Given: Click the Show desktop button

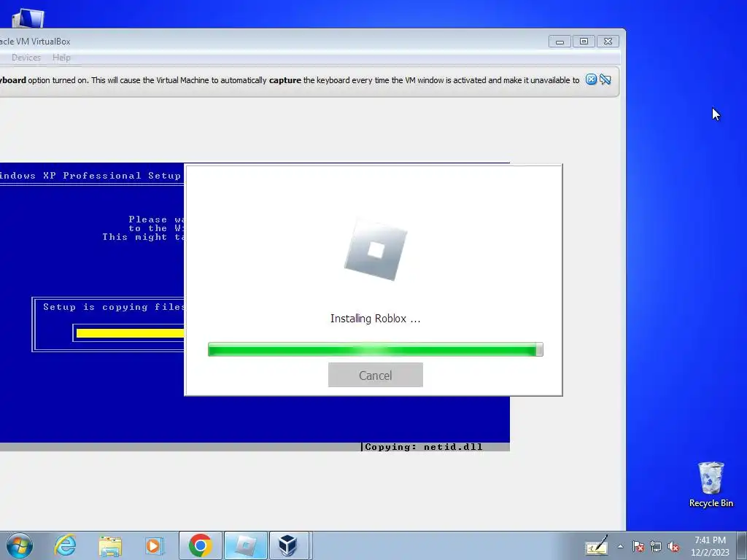Looking at the screenshot, I should click(742, 545).
